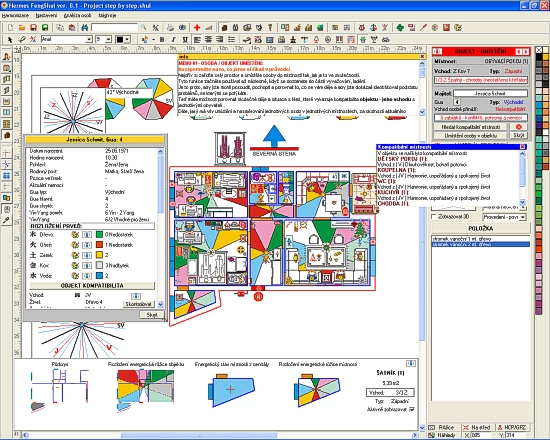Click Hledat kompatibilní místnosti button

(x=470, y=127)
